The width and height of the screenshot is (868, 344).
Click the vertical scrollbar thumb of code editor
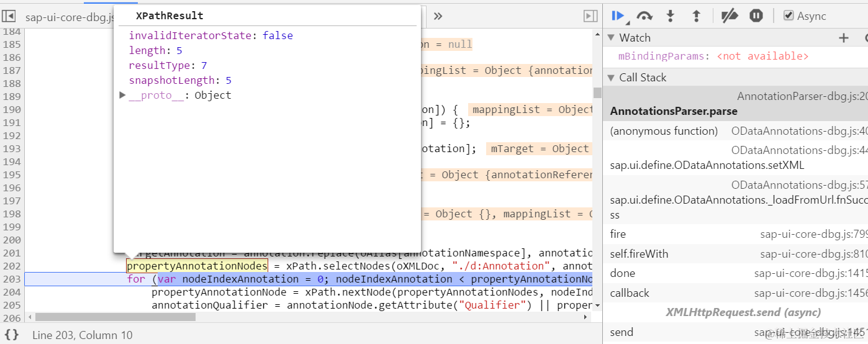[x=597, y=93]
